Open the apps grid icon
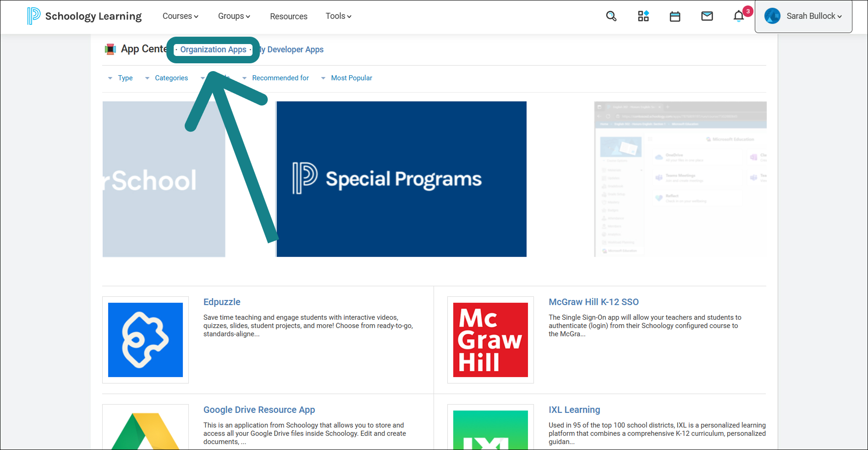The height and width of the screenshot is (450, 868). click(643, 16)
